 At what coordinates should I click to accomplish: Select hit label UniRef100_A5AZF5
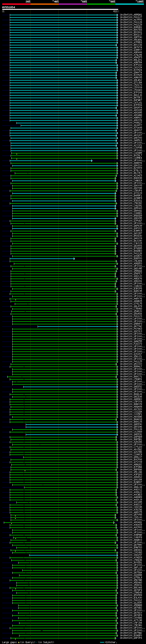click(x=131, y=58)
